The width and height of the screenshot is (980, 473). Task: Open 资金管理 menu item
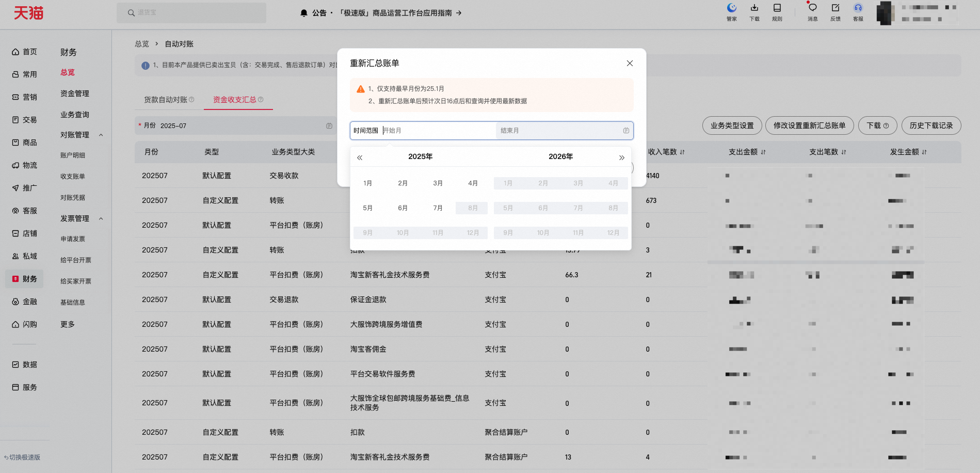[x=75, y=93]
